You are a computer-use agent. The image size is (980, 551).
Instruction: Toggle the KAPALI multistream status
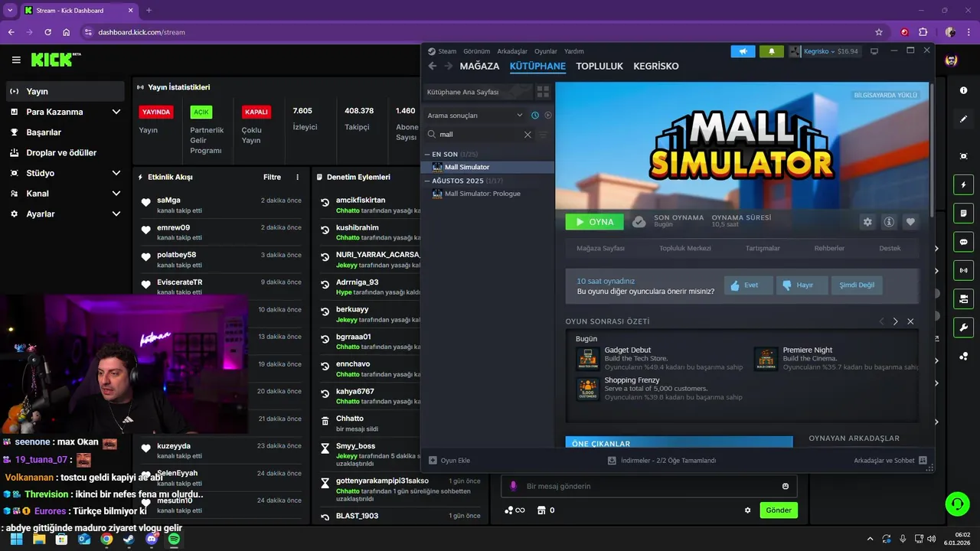point(256,112)
